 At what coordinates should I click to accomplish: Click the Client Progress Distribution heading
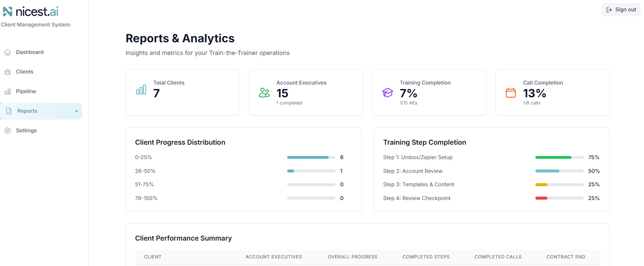coord(180,142)
